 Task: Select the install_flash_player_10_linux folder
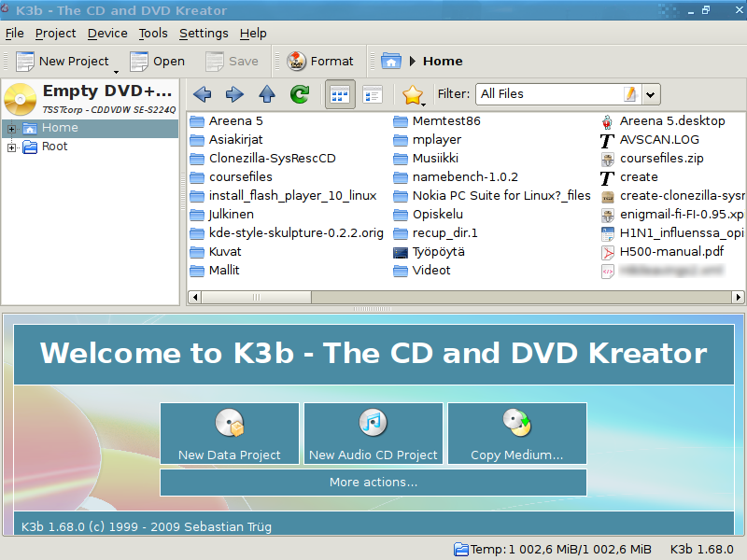click(284, 196)
